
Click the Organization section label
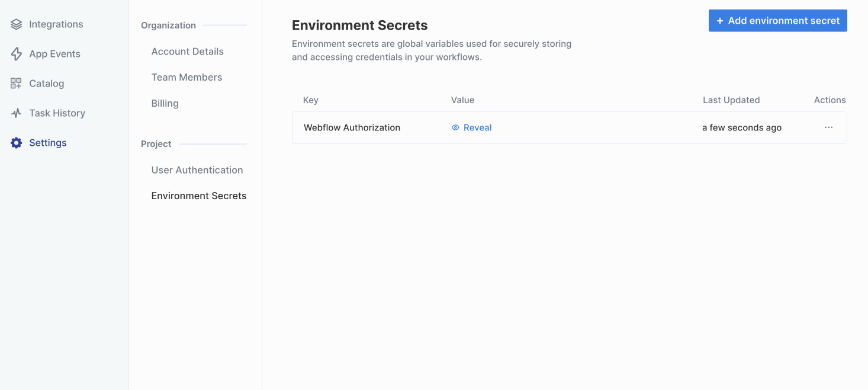tap(168, 25)
